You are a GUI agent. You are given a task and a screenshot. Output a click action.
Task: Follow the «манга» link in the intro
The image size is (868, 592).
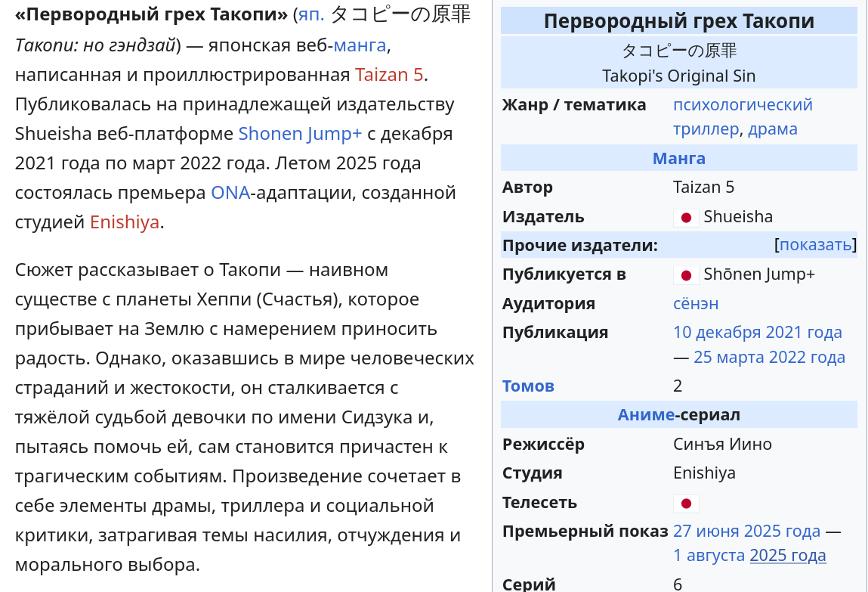pyautogui.click(x=360, y=45)
